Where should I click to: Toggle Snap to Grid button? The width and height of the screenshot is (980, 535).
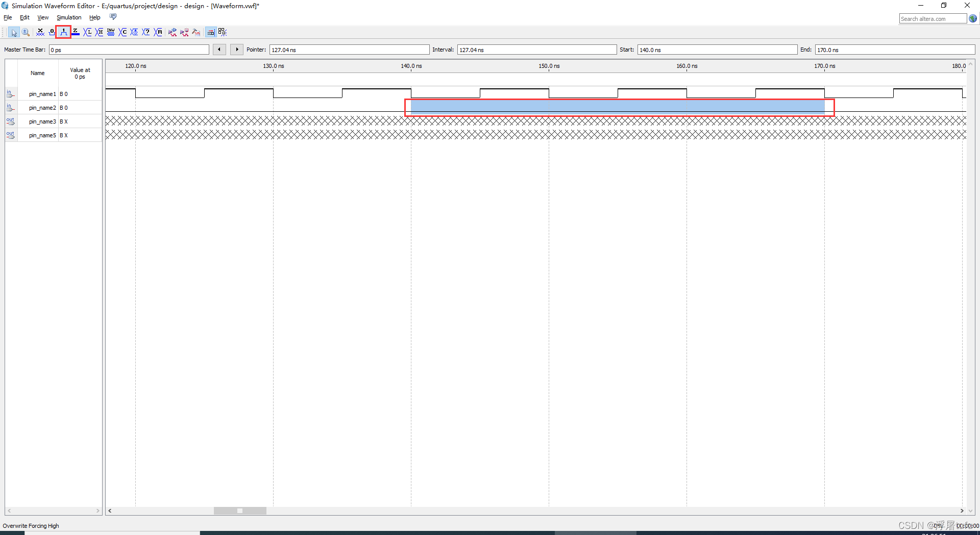click(x=211, y=32)
